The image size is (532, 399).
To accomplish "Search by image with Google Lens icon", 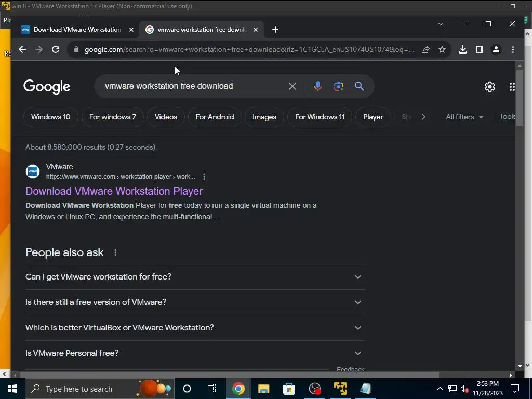I will (339, 86).
